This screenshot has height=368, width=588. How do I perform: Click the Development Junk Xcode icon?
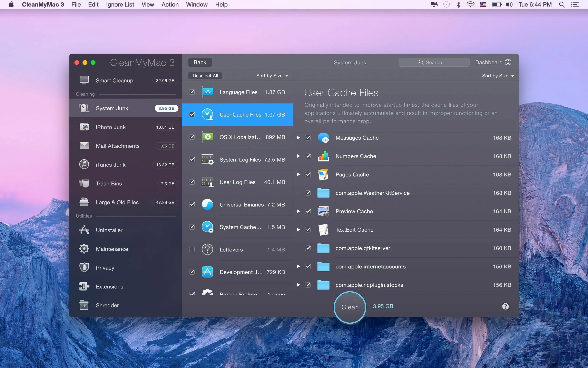pyautogui.click(x=207, y=272)
